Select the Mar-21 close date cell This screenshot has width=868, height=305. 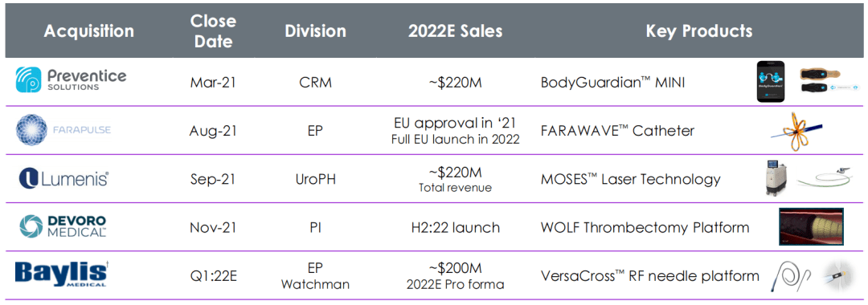click(213, 83)
